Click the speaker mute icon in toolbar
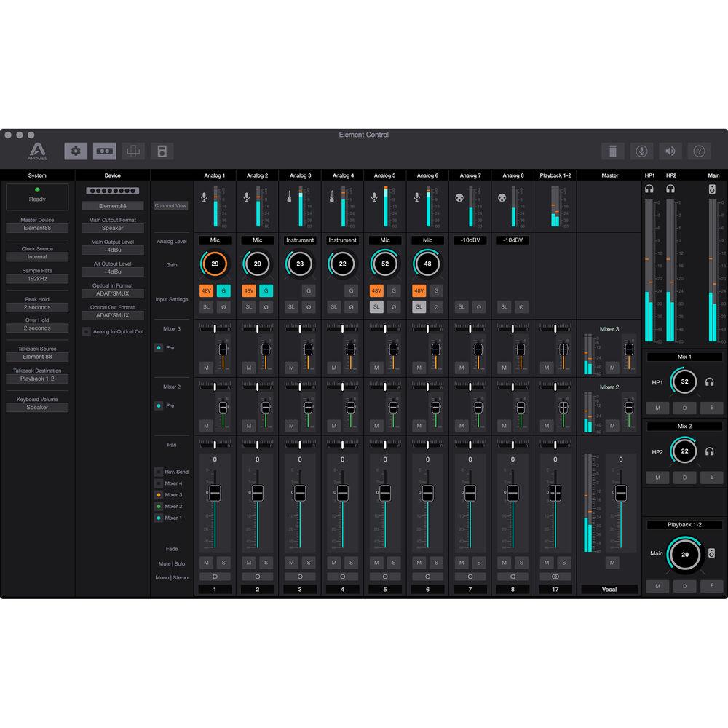This screenshot has width=728, height=728. (x=670, y=151)
